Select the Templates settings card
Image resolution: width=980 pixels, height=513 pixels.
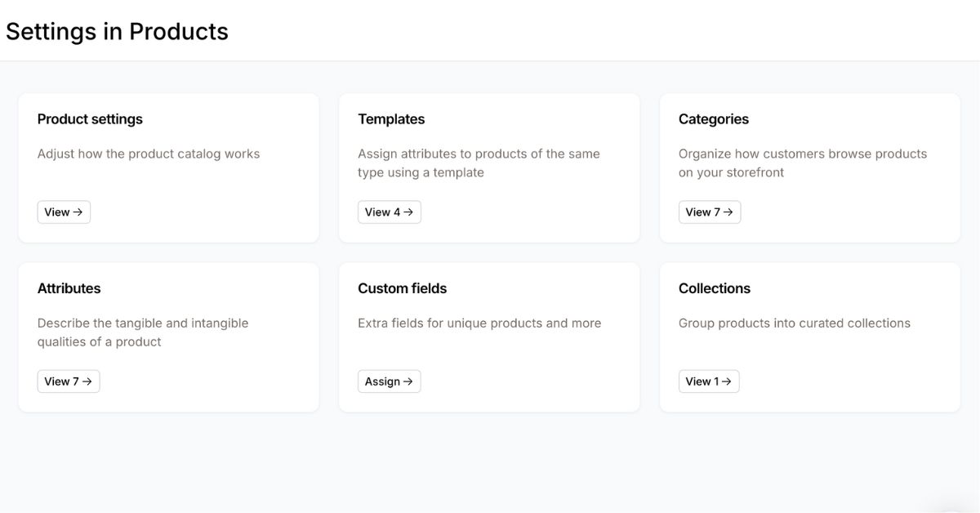coord(488,167)
